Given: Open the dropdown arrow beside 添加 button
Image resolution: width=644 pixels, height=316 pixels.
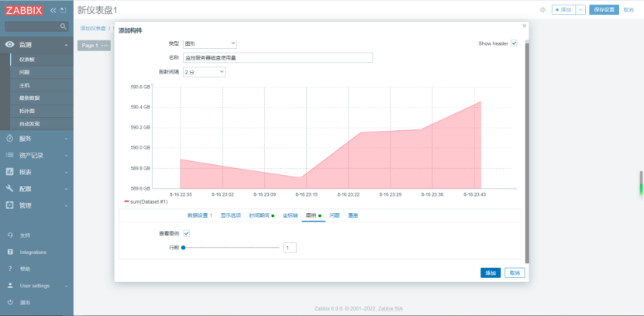Looking at the screenshot, I should click(x=580, y=10).
